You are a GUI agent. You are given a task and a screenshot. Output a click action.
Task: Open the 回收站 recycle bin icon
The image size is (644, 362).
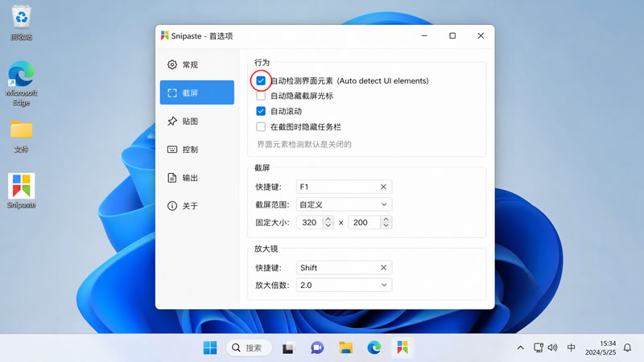[x=22, y=23]
